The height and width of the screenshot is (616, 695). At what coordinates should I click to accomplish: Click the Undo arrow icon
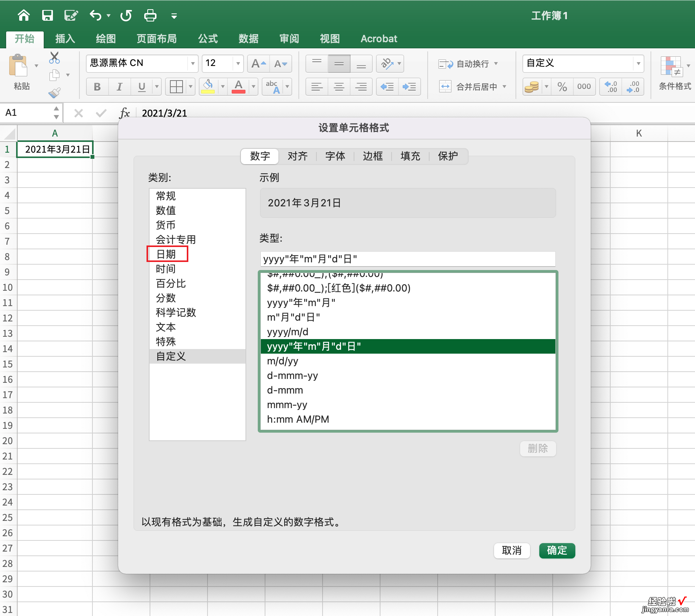96,15
